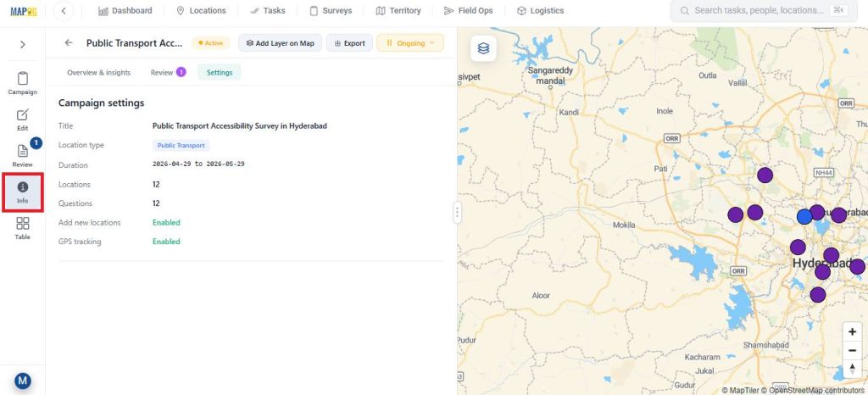Focus the search tasks, people, locations field
This screenshot has width=868, height=395.
[764, 10]
